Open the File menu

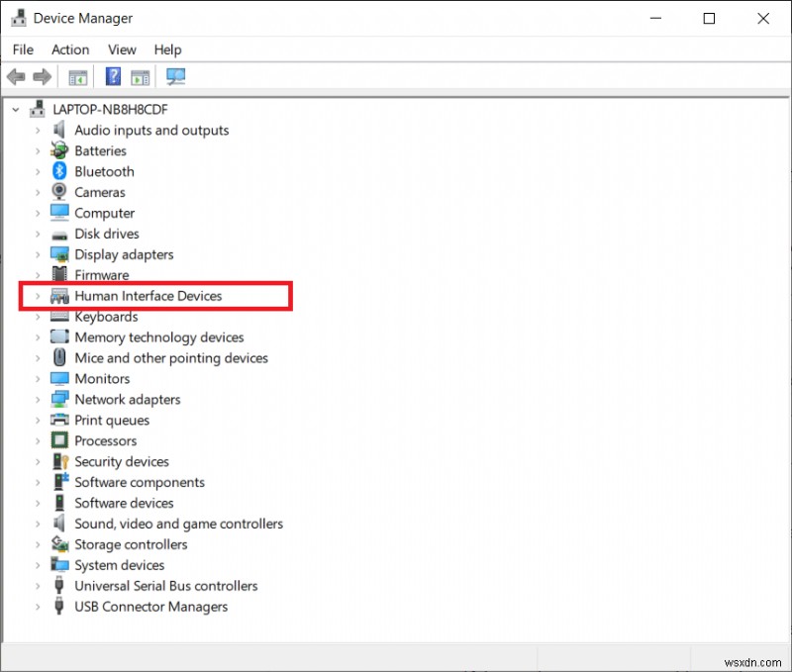tap(23, 49)
